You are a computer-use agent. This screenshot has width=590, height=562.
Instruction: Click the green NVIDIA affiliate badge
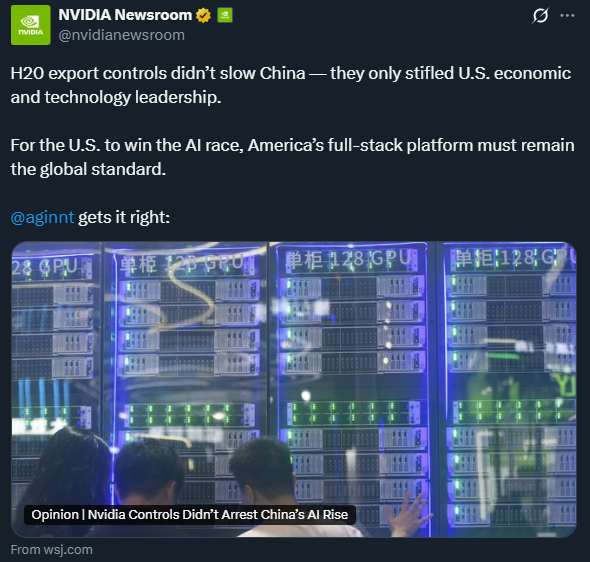tap(225, 15)
